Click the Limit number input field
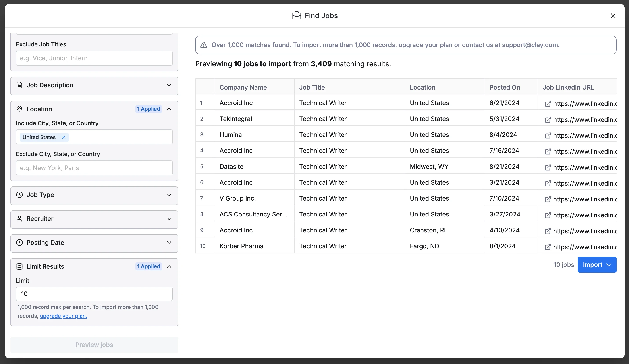This screenshot has height=364, width=629. [94, 294]
